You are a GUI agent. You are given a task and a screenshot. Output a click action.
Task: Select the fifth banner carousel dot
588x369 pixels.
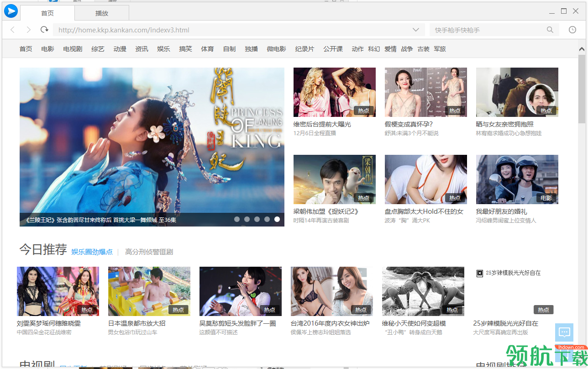277,219
